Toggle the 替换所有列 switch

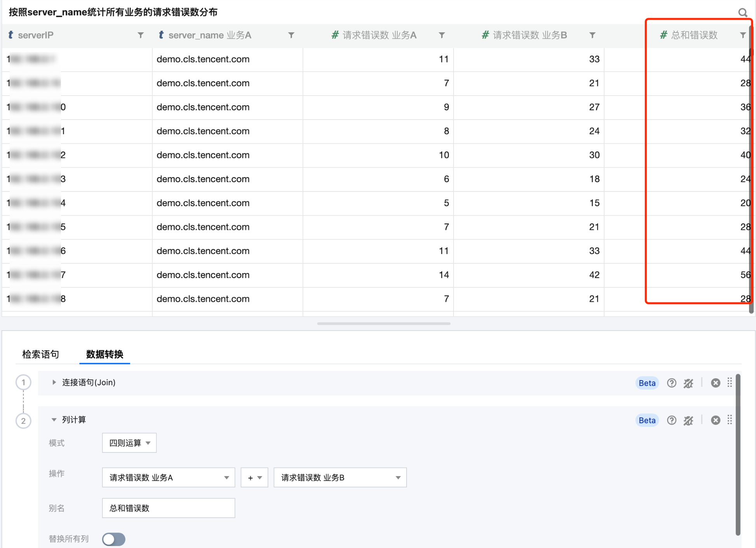click(113, 539)
